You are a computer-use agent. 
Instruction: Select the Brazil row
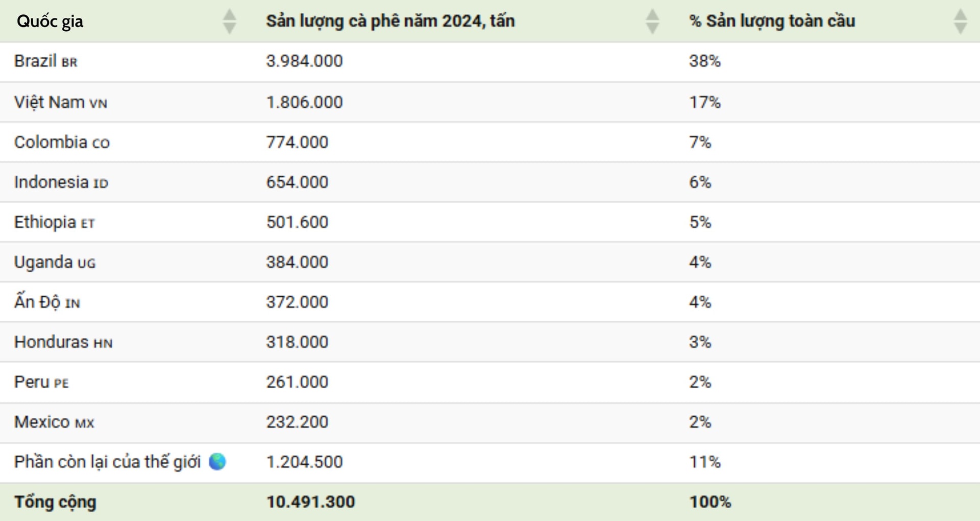point(46,61)
